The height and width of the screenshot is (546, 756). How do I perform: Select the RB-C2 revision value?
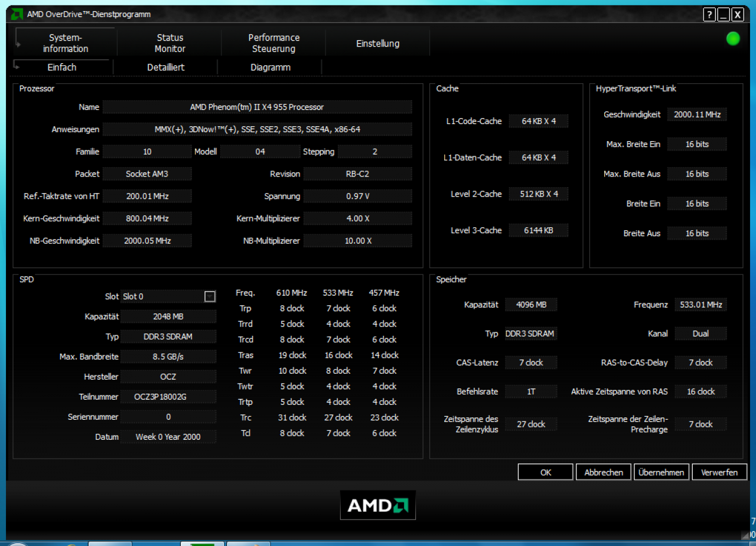pos(357,174)
